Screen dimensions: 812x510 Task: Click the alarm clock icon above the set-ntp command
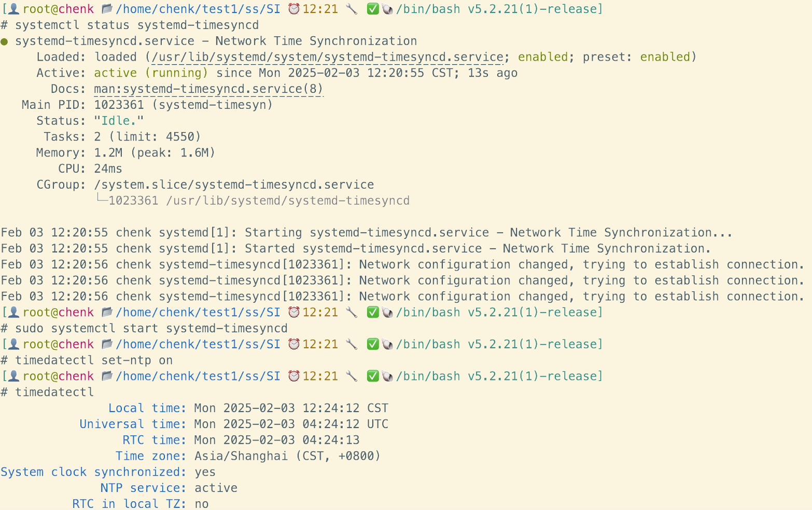coord(294,344)
